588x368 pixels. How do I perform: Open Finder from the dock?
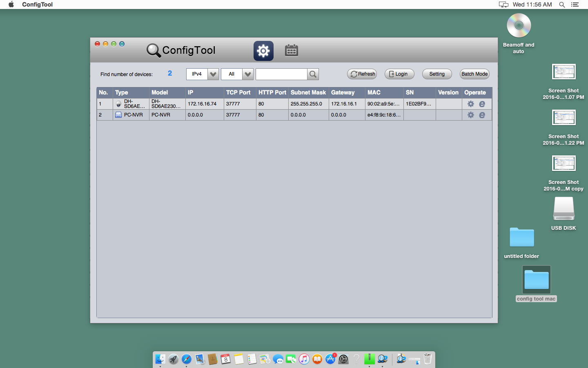(160, 359)
